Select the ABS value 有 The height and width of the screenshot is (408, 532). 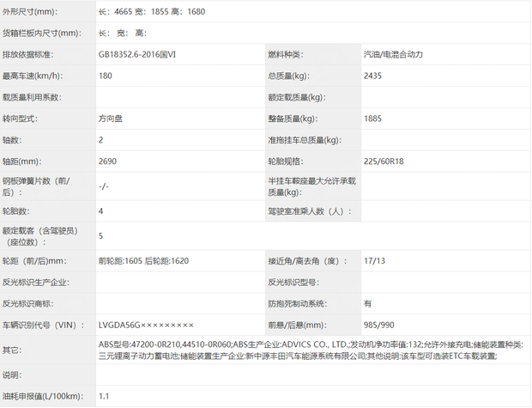(x=367, y=304)
